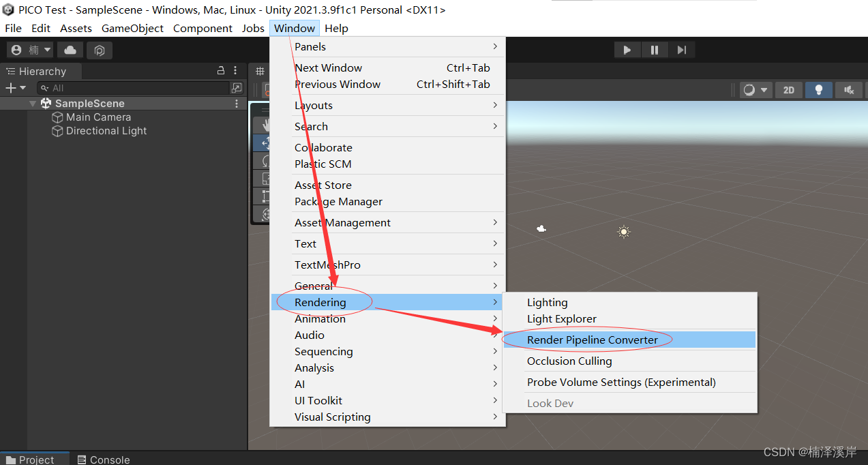Open the Component menu

point(203,28)
